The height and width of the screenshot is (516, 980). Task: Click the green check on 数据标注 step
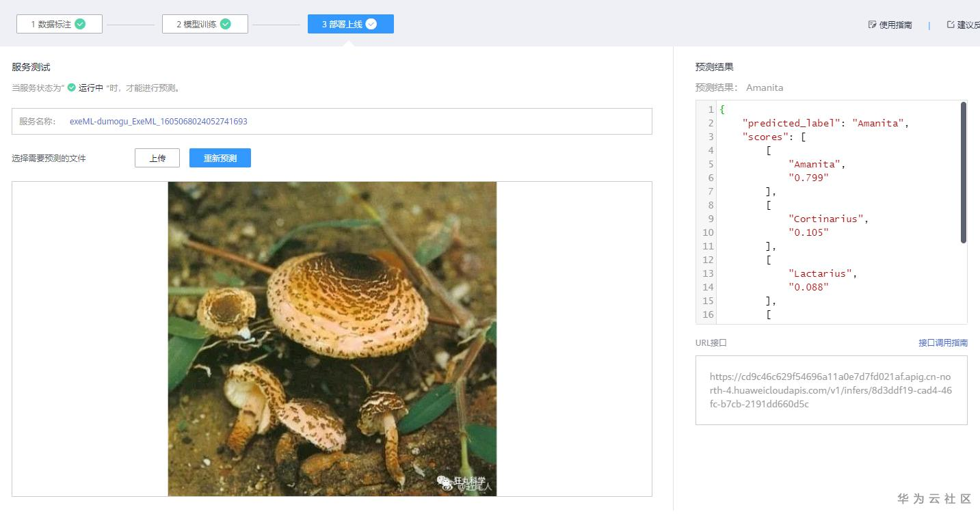(80, 24)
